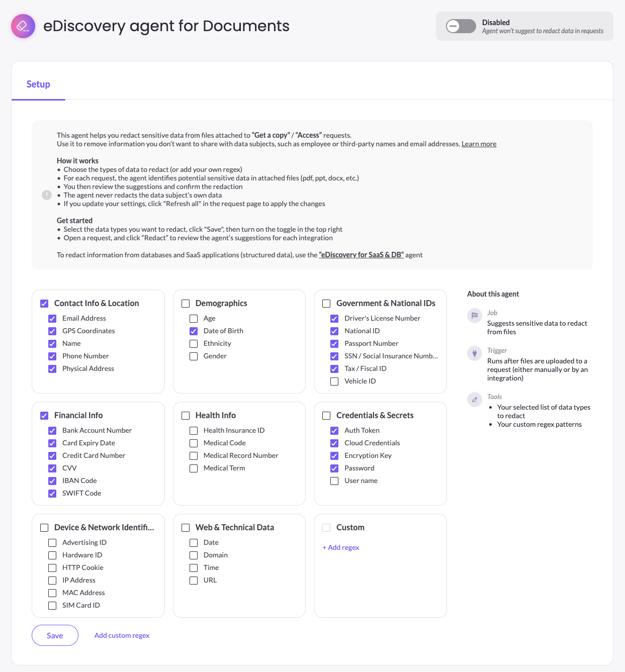Enable the agent with the Disabled toggle
The height and width of the screenshot is (672, 625).
coord(461,26)
